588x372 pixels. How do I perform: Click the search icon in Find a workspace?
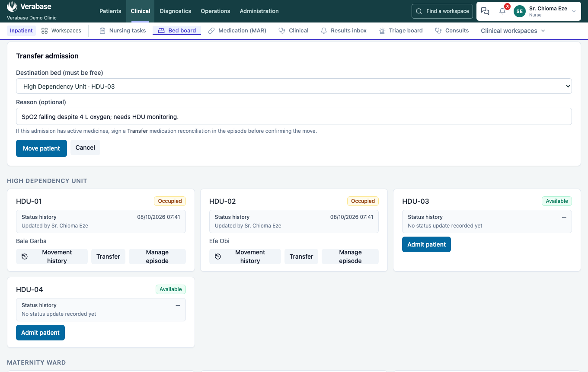pyautogui.click(x=419, y=11)
